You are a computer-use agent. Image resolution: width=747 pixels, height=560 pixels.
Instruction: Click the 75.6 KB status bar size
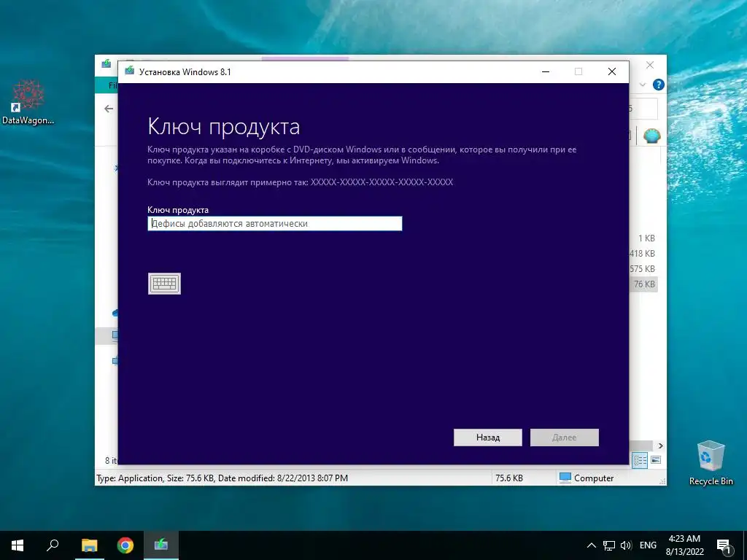508,478
